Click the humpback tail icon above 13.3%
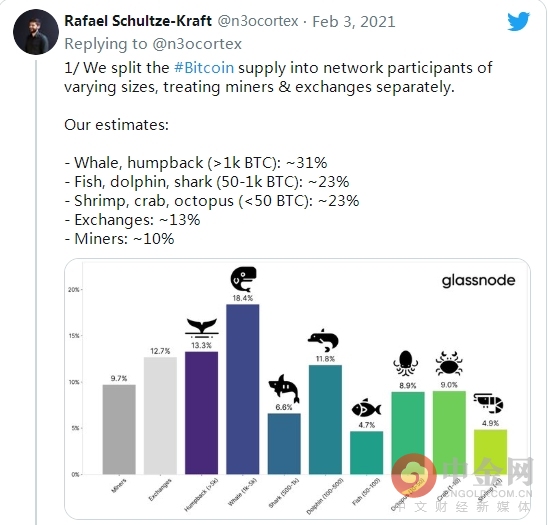This screenshot has width=548, height=525. 202,328
